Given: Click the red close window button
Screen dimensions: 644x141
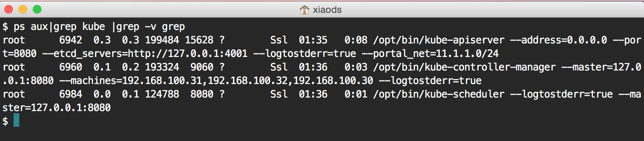Looking at the screenshot, I should pos(9,9).
